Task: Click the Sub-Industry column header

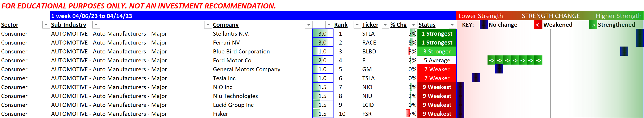Action: [x=69, y=25]
